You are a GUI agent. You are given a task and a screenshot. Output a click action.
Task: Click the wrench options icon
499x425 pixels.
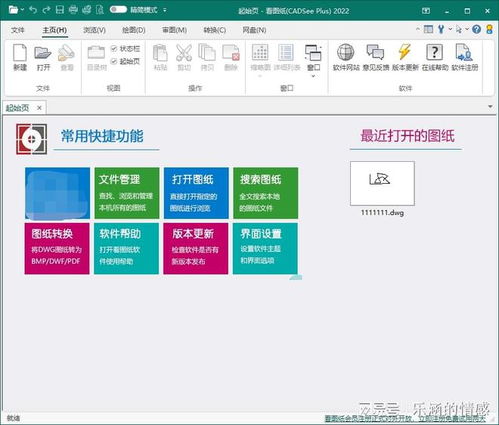click(441, 29)
